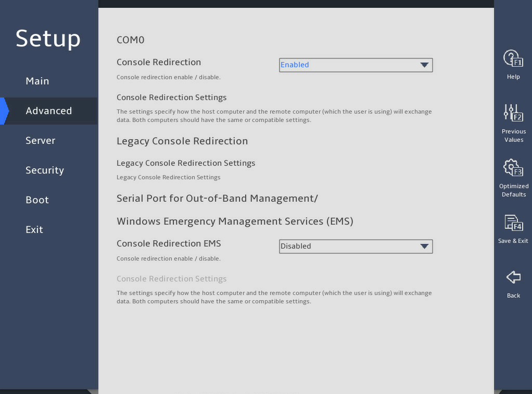Click the Back arrow icon
This screenshot has width=532, height=394.
coord(513,277)
